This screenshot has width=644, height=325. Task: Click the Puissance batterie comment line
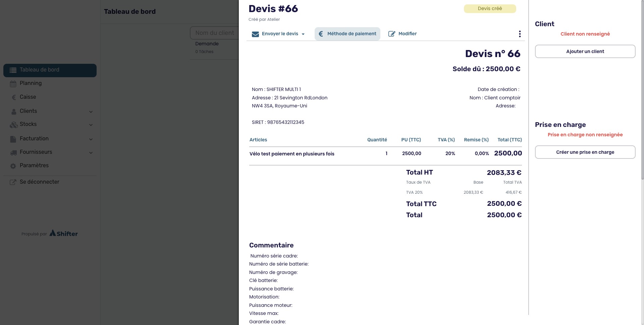pos(271,289)
